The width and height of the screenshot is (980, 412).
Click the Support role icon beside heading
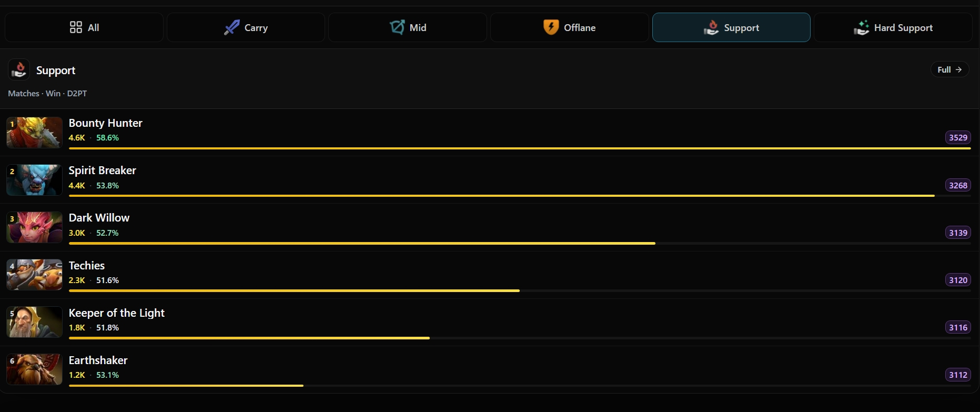(x=19, y=69)
